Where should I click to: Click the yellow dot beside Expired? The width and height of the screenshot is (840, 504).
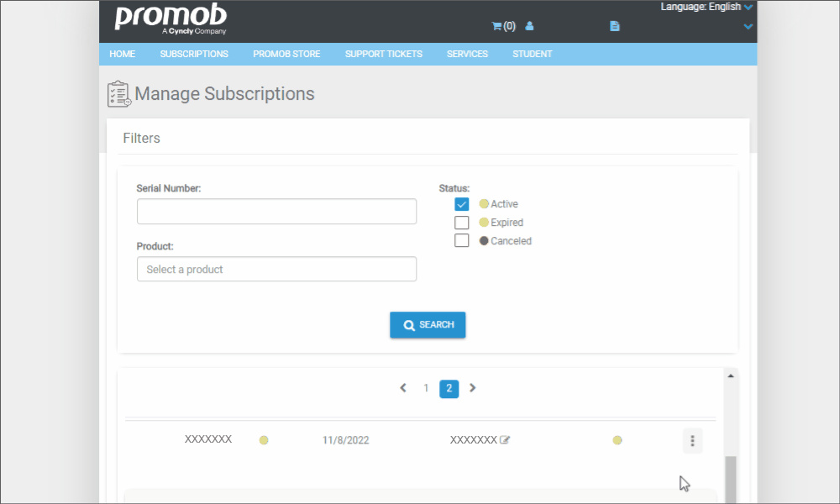pos(484,223)
